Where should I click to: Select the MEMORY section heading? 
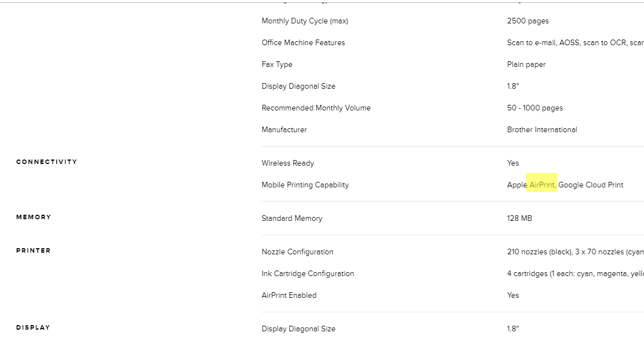34,217
